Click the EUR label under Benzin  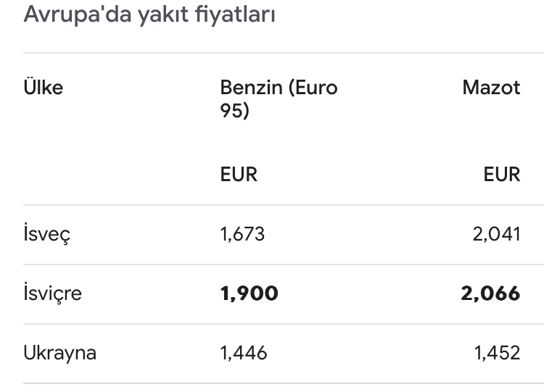coord(239,175)
